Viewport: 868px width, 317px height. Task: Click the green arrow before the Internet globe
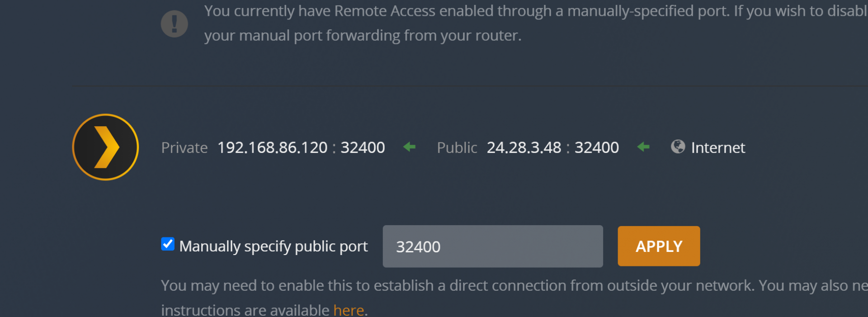pos(643,147)
